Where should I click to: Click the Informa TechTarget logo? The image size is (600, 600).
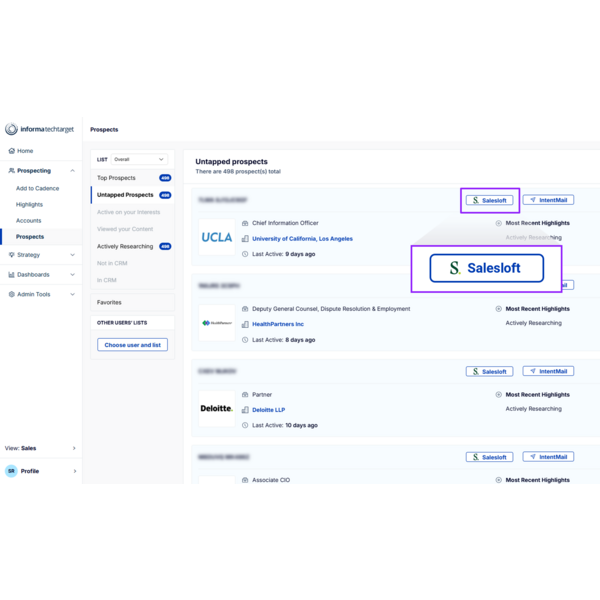[x=39, y=129]
